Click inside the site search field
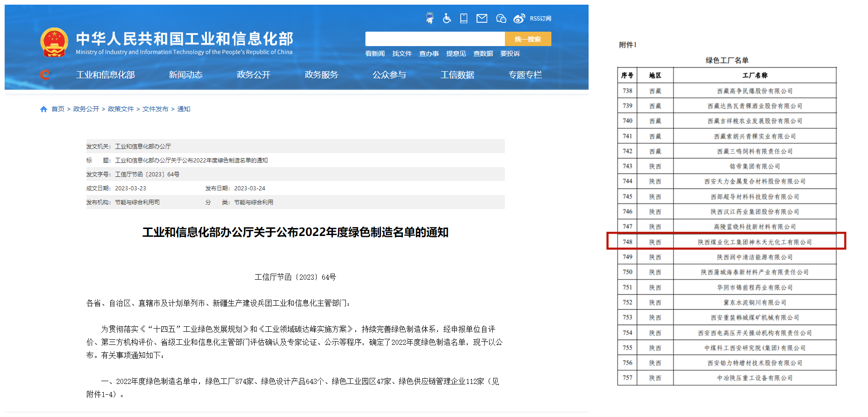 click(x=435, y=39)
